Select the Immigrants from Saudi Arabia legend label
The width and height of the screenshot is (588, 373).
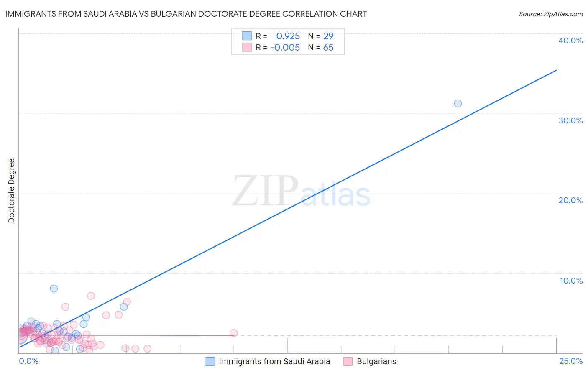coord(274,361)
